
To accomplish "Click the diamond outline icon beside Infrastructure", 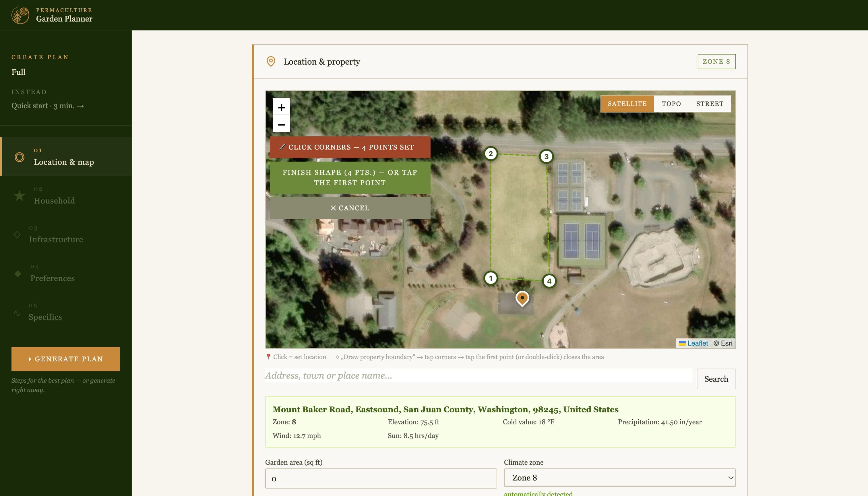I will pyautogui.click(x=17, y=235).
